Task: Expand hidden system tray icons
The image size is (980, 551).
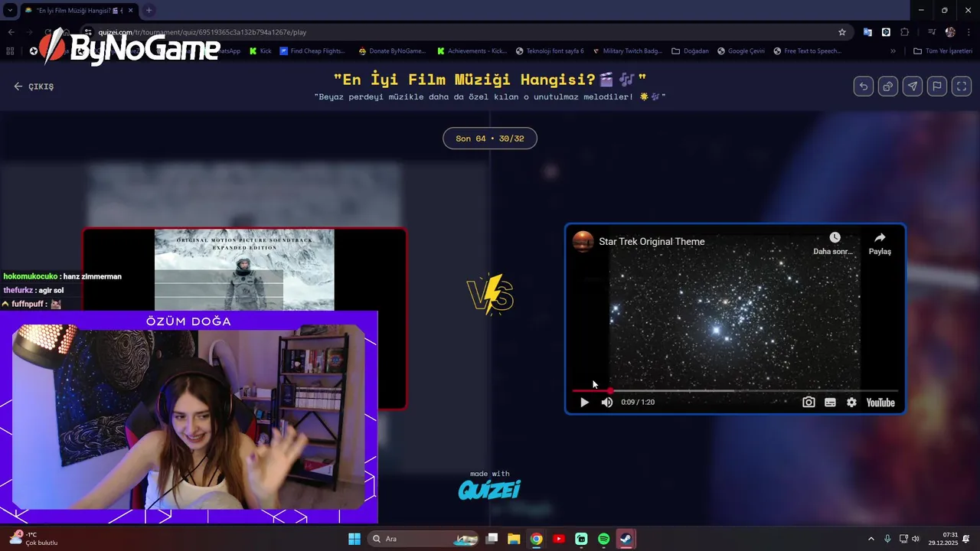Action: pos(871,539)
